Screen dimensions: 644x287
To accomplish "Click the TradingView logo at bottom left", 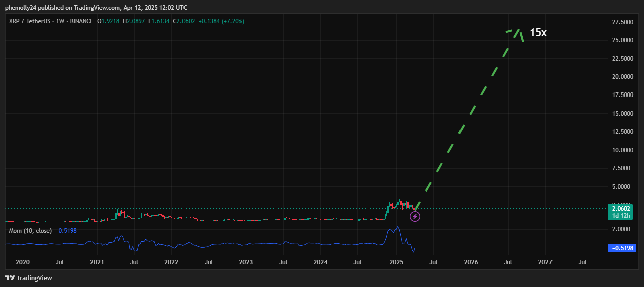I will (29, 278).
